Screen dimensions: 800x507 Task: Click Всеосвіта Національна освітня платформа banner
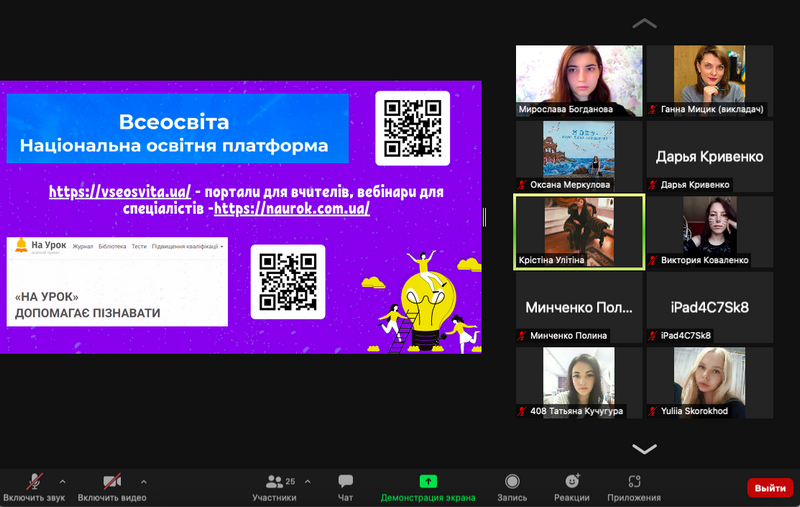[177, 128]
